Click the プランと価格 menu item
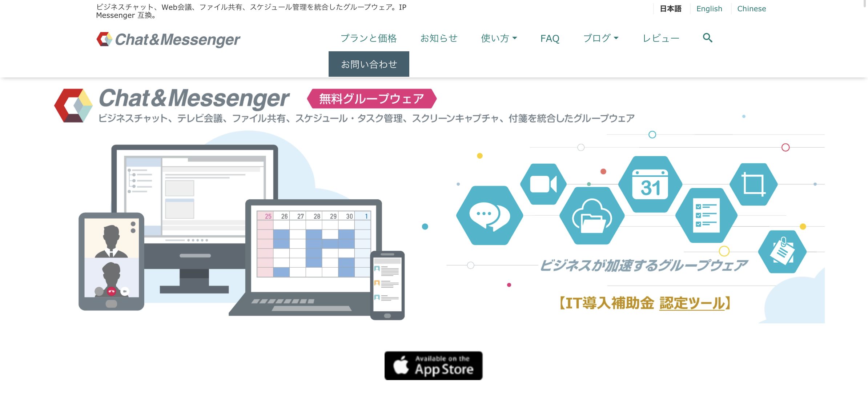This screenshot has width=868, height=403. pos(368,39)
